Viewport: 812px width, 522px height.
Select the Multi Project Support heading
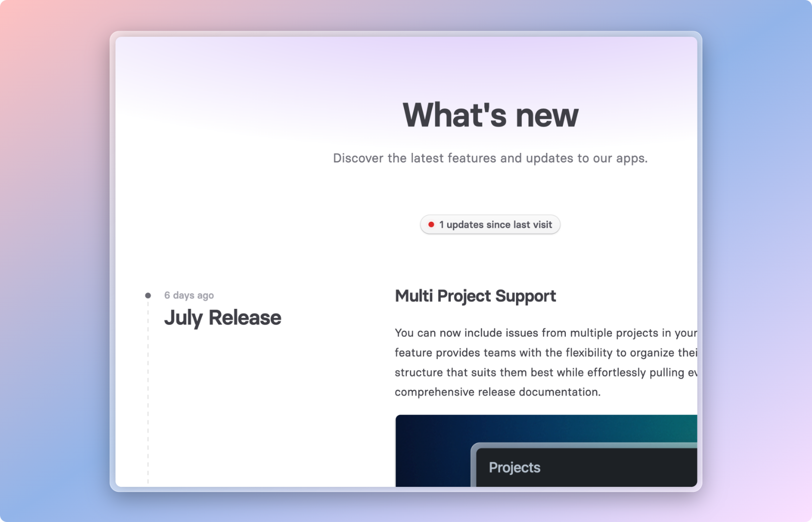pyautogui.click(x=475, y=296)
